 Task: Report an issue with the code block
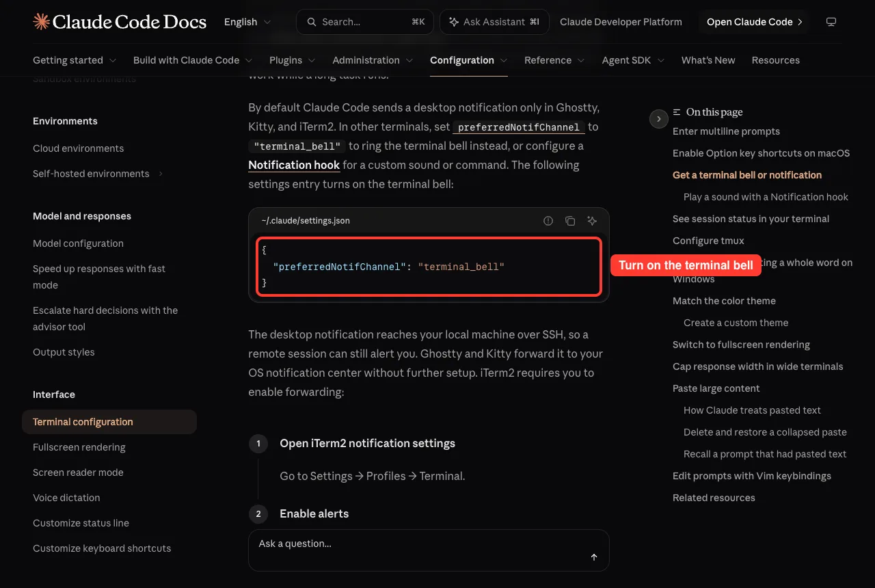point(548,221)
